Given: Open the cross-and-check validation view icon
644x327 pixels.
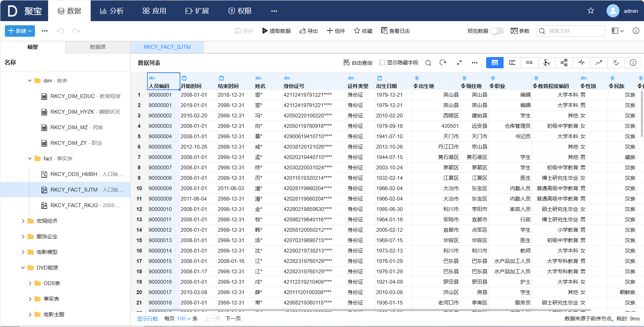Looking at the screenshot, I should coord(616,63).
